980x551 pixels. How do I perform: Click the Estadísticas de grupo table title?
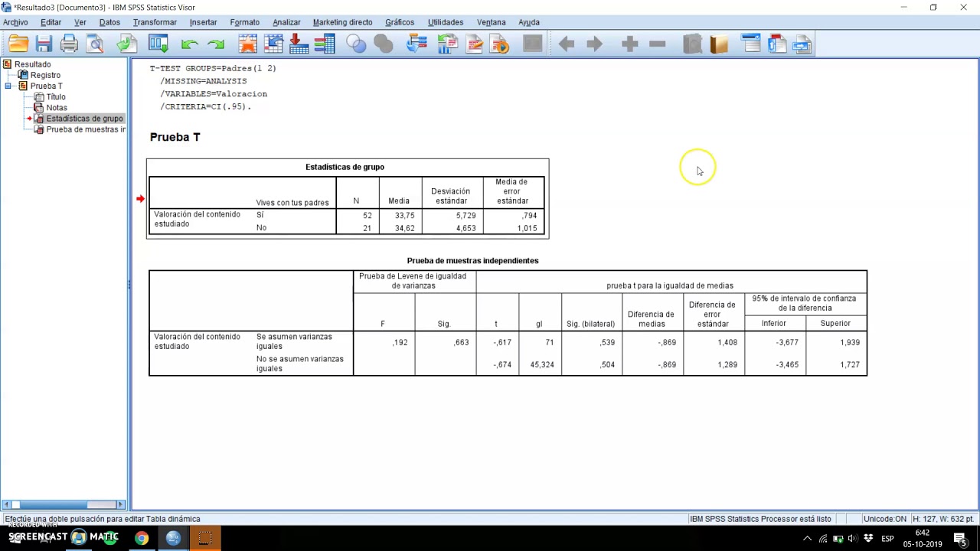(x=345, y=167)
